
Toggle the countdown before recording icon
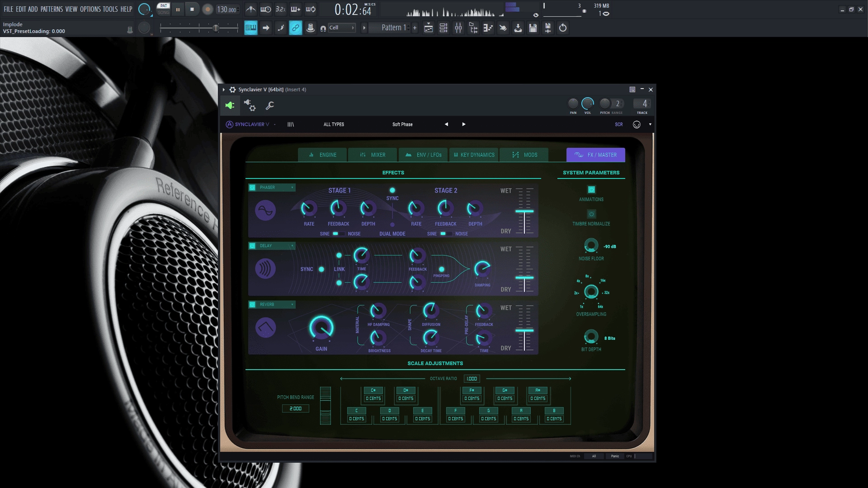[281, 9]
